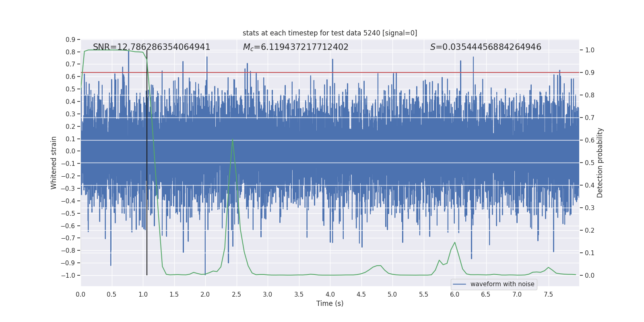Click x-axis tick label 0.5
This screenshot has width=644, height=322.
point(111,295)
